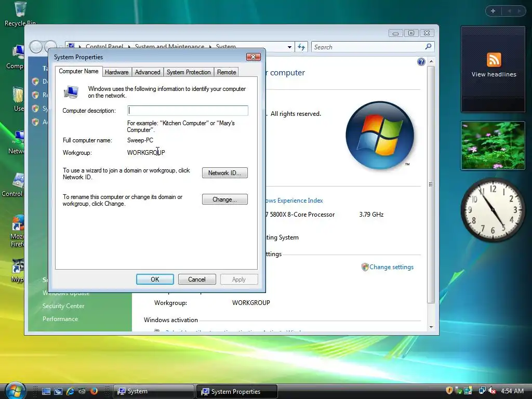Viewport: 532px width, 399px height.
Task: Confirm System Properties with OK
Action: pyautogui.click(x=155, y=279)
